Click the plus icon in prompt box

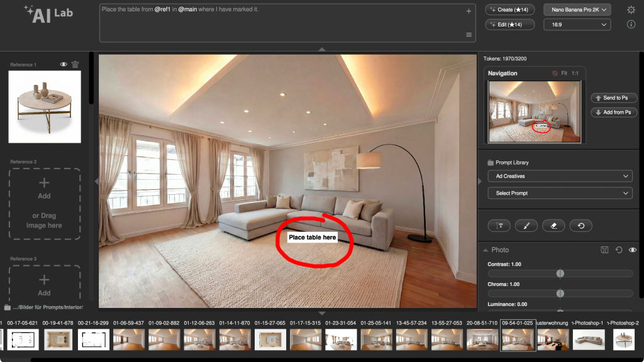(469, 11)
